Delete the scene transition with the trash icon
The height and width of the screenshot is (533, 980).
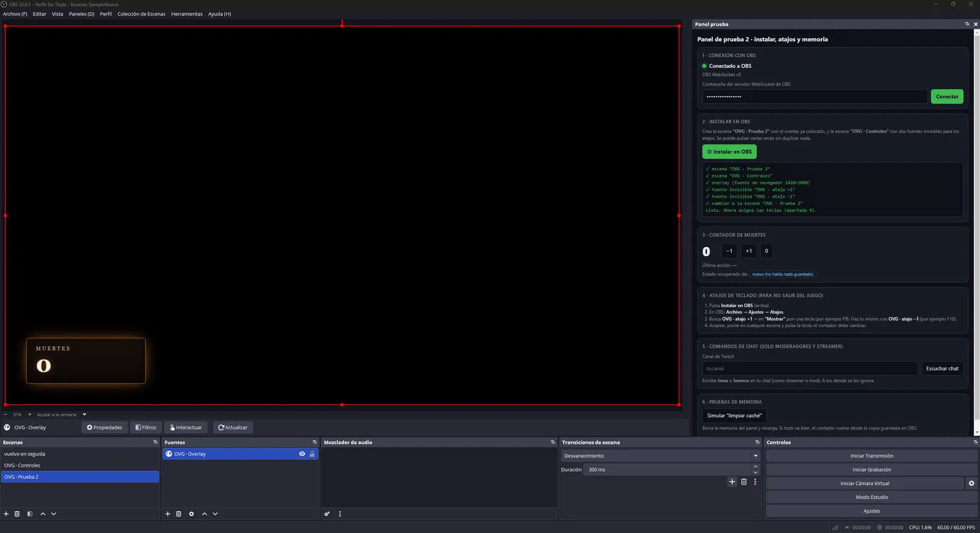[744, 482]
